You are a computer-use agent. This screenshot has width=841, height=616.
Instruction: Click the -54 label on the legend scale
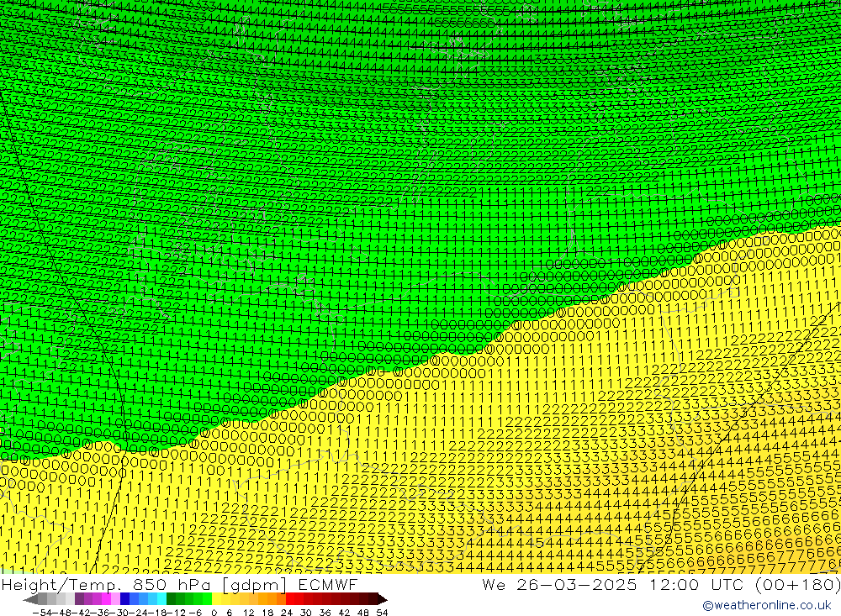(42, 613)
